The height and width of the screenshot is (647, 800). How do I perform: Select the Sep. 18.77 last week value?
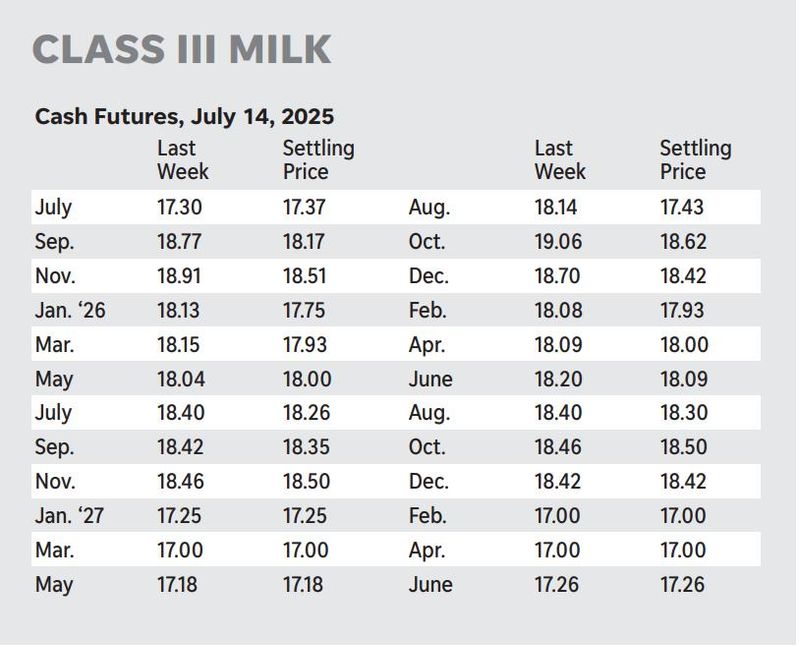(x=180, y=241)
